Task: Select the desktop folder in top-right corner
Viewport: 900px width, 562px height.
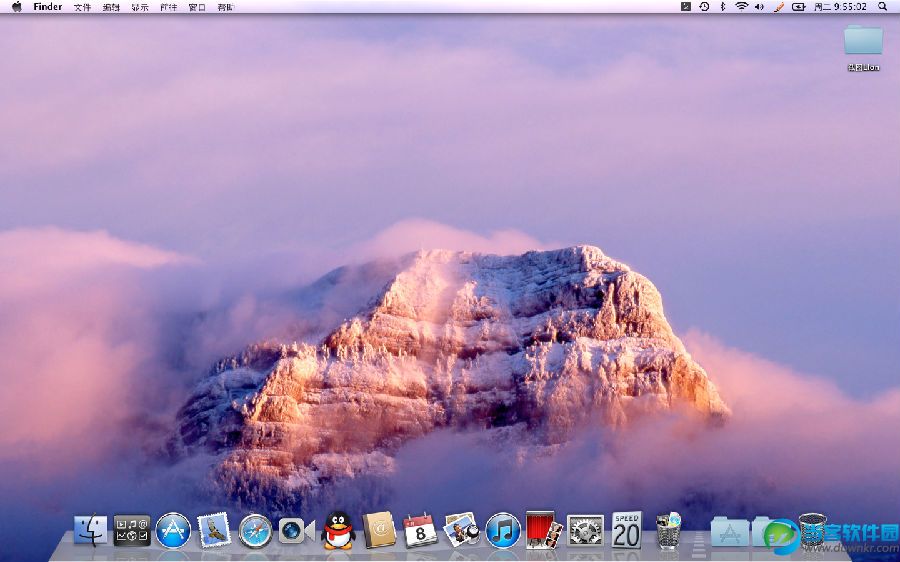Action: click(x=863, y=41)
